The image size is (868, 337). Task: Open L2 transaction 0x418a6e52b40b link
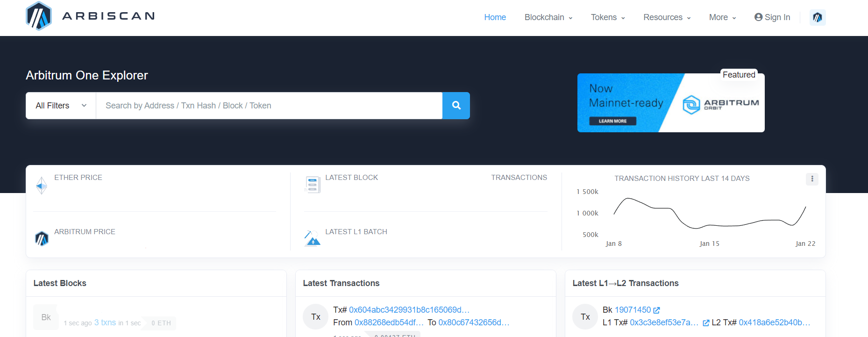(x=774, y=323)
